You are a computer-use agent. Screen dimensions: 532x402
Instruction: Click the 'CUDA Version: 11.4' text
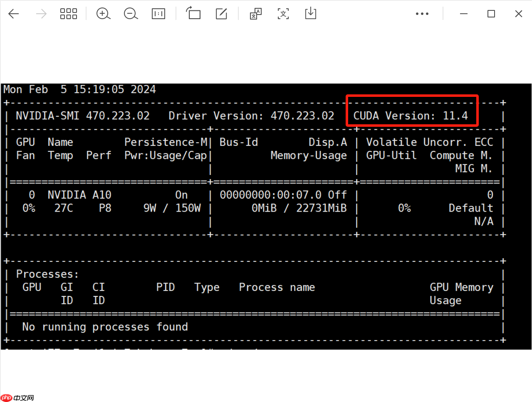tap(411, 116)
